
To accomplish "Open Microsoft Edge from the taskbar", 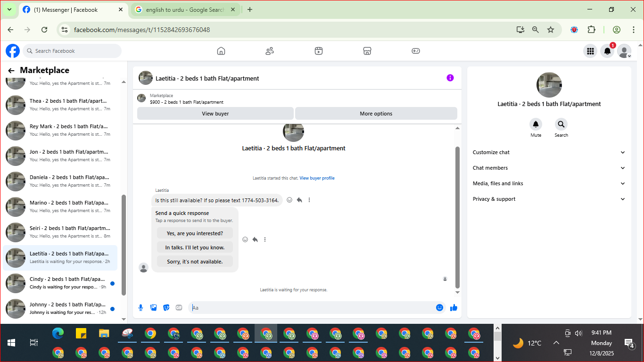I will pyautogui.click(x=58, y=334).
